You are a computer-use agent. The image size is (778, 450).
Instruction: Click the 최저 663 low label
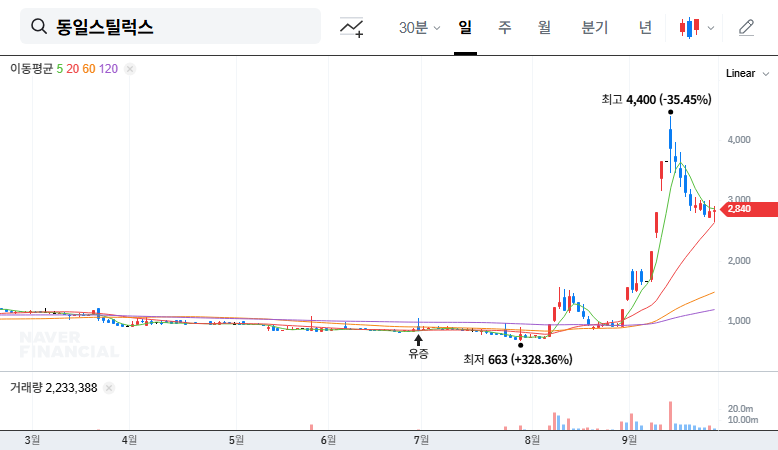518,359
